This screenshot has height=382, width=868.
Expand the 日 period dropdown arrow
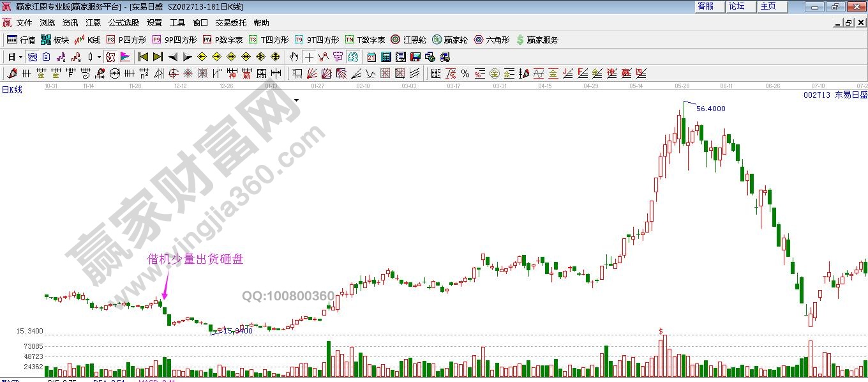pos(20,57)
